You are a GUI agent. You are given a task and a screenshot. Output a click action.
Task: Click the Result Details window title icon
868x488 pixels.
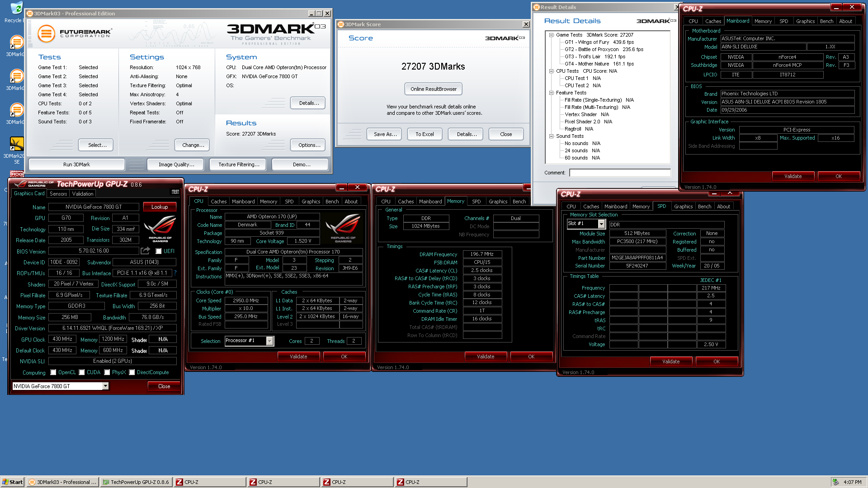537,7
